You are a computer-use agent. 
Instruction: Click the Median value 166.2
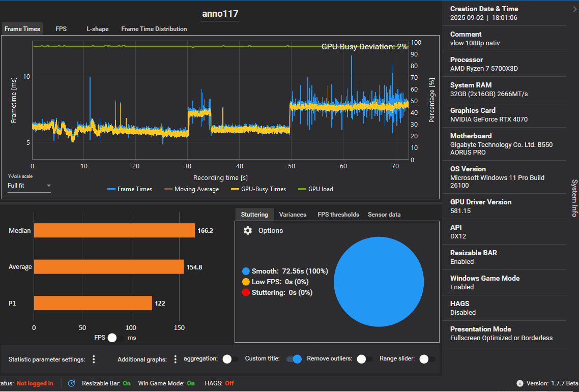(206, 231)
